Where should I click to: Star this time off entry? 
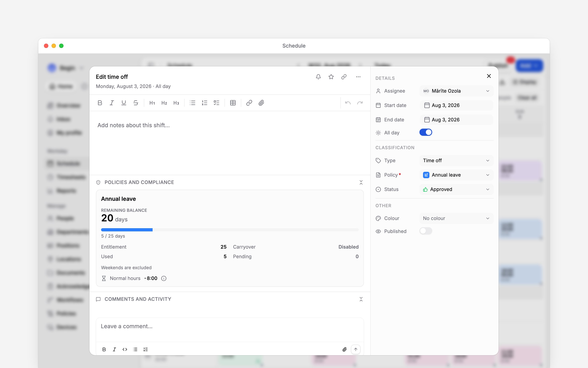point(331,77)
